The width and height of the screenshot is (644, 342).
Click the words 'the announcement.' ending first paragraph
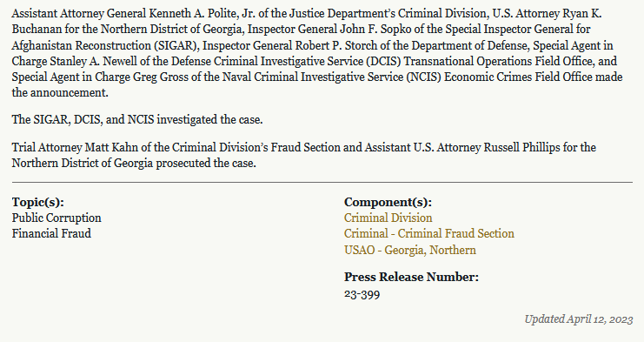[x=60, y=93]
